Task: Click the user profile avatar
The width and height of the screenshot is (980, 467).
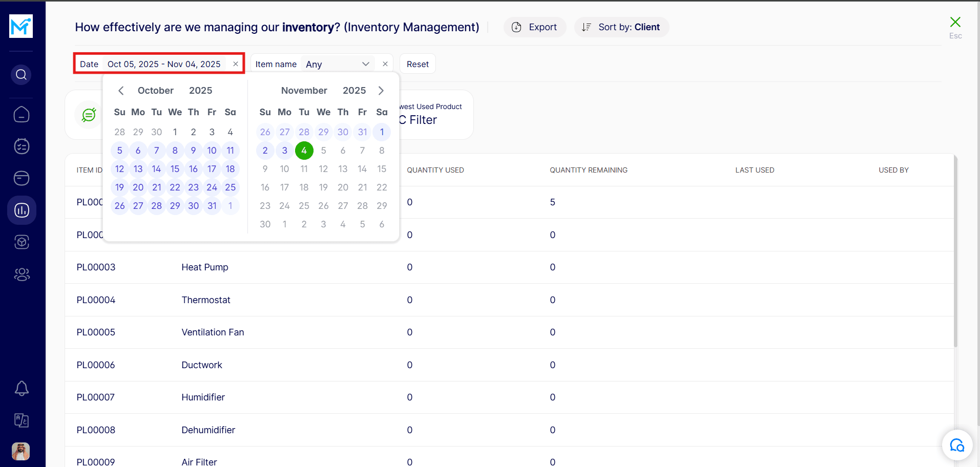Action: 21,451
